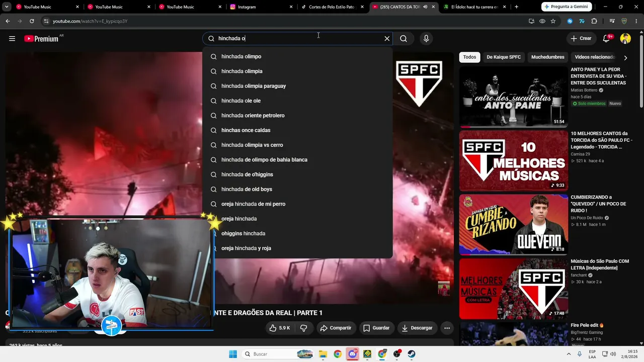Open the YouTube guide hamburger menu

12,39
